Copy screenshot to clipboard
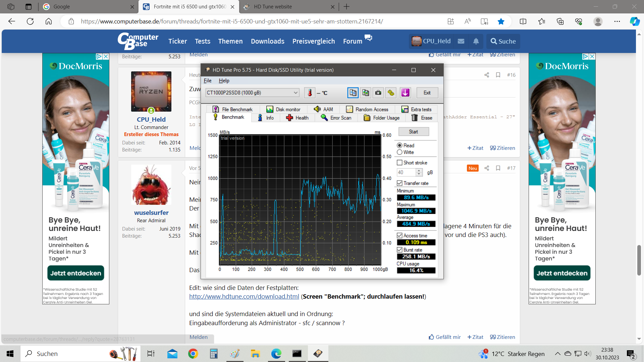This screenshot has width=644, height=362. [365, 93]
